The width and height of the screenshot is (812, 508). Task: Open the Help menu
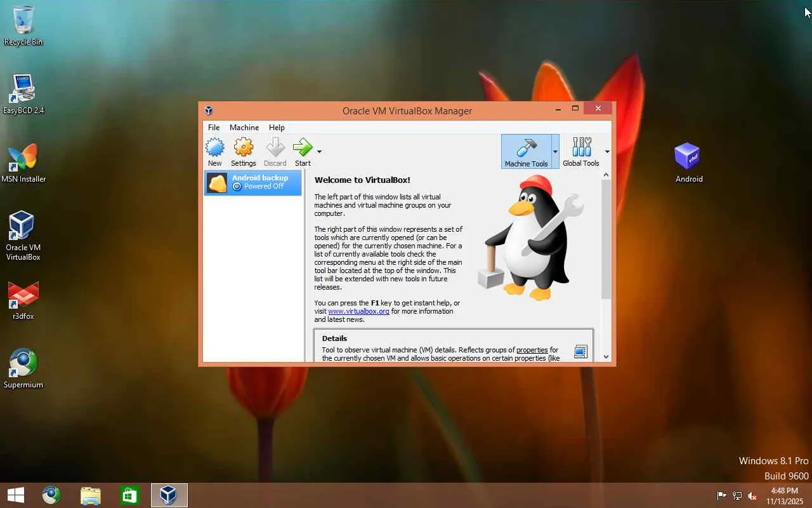(x=277, y=127)
